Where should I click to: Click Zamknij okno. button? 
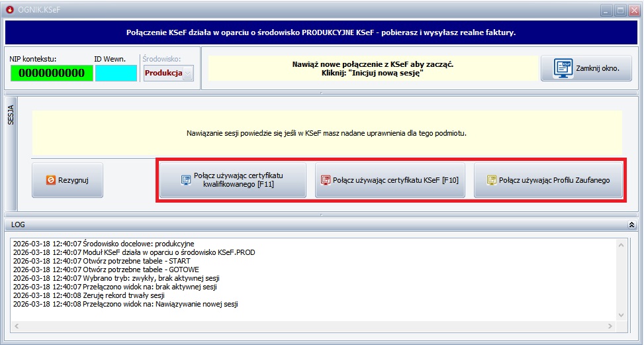tap(586, 68)
